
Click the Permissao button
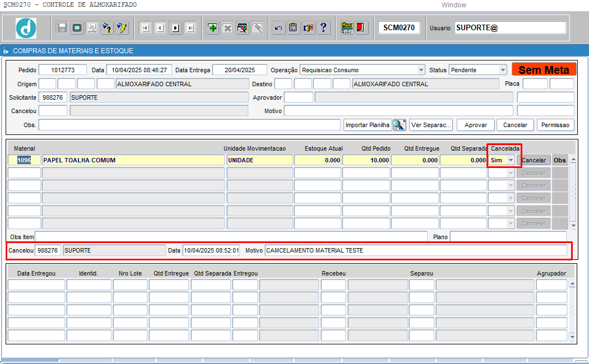coord(555,125)
